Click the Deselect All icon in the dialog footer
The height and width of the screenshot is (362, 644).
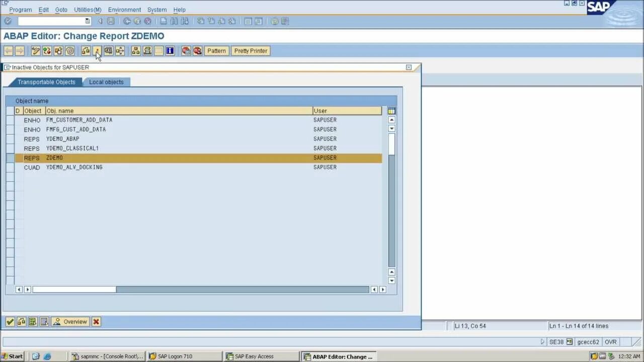coord(44,322)
